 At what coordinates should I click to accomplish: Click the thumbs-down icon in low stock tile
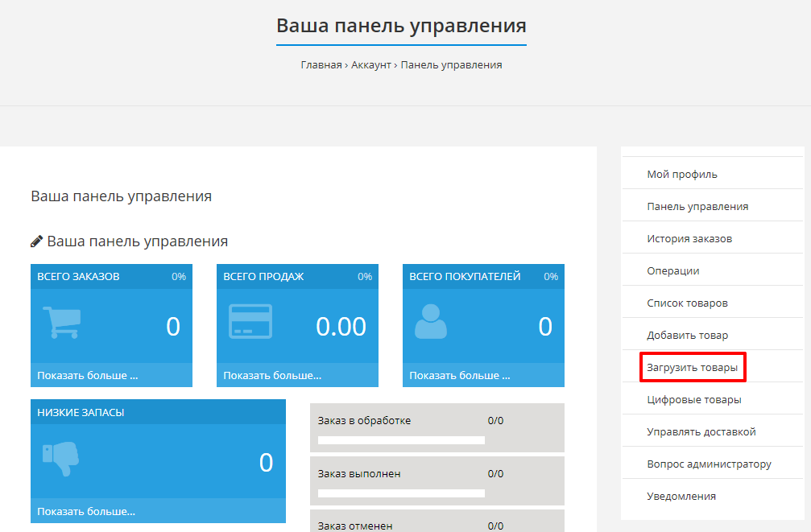coord(61,458)
